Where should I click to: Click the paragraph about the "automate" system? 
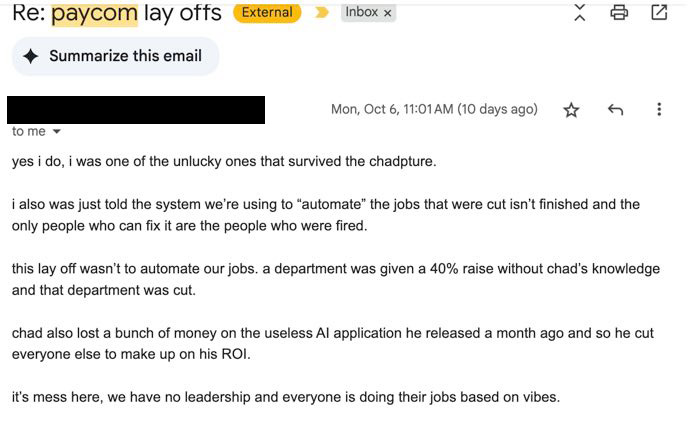(325, 215)
